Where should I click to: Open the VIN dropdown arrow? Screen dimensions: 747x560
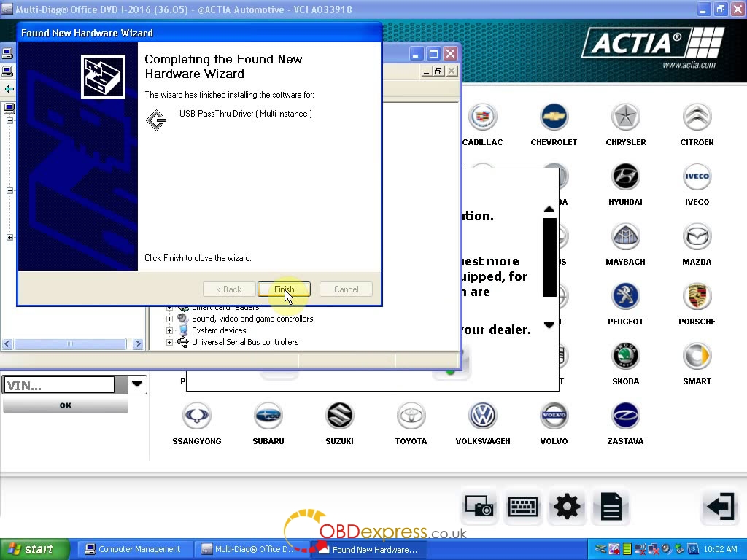click(137, 384)
